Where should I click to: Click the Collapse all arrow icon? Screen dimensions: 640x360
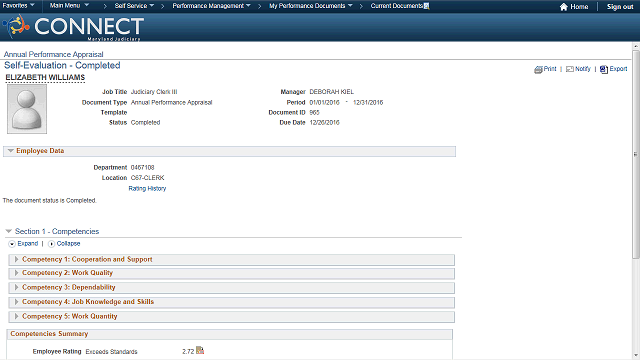[51, 244]
